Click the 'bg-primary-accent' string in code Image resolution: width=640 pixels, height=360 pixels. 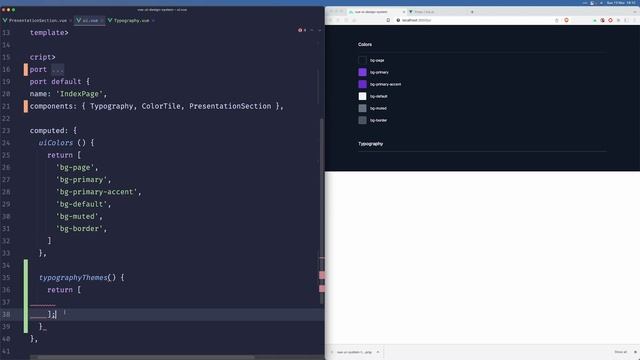[96, 192]
